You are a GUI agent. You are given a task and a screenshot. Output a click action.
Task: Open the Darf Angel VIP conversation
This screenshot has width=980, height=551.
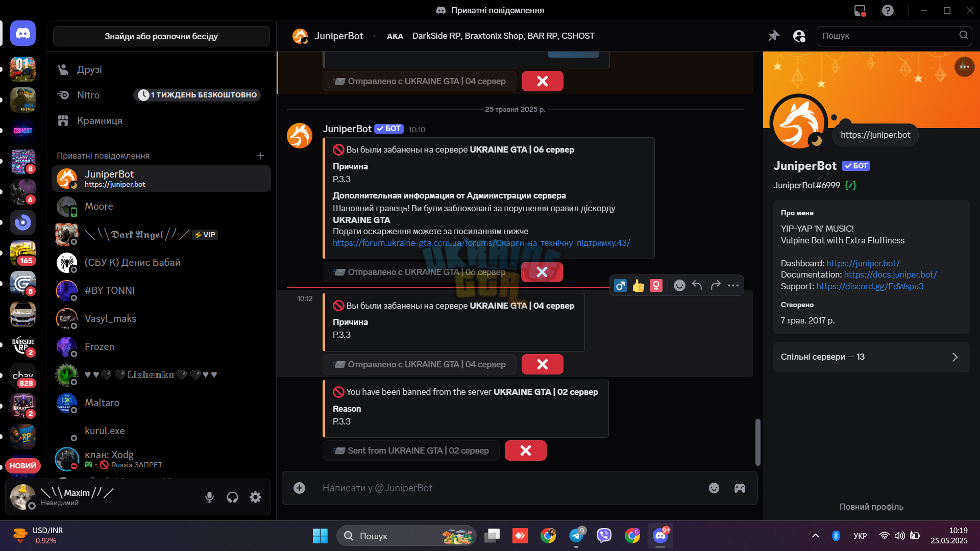tap(161, 235)
